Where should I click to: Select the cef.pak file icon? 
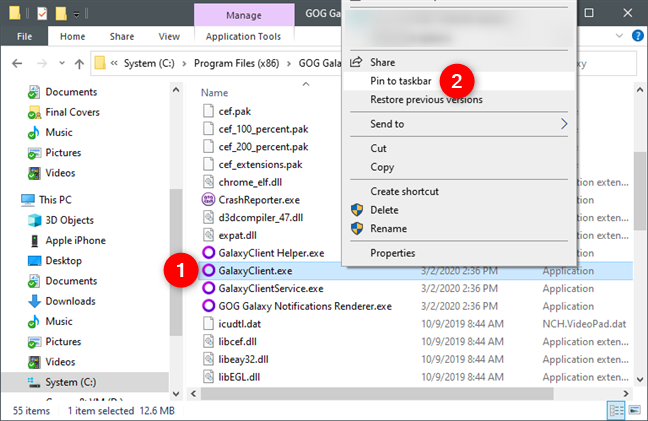click(x=208, y=111)
